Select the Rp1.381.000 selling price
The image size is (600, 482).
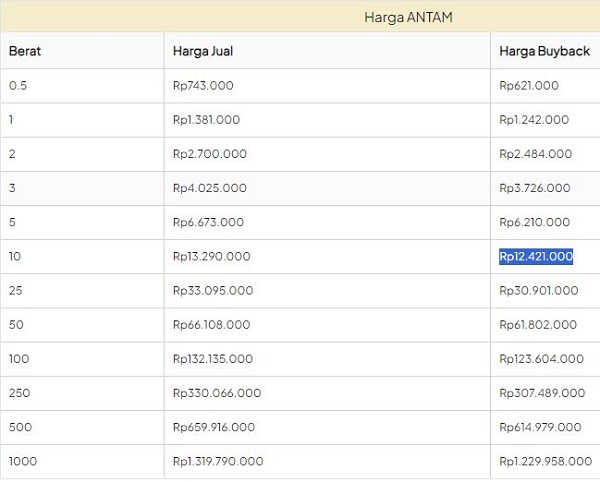(206, 120)
